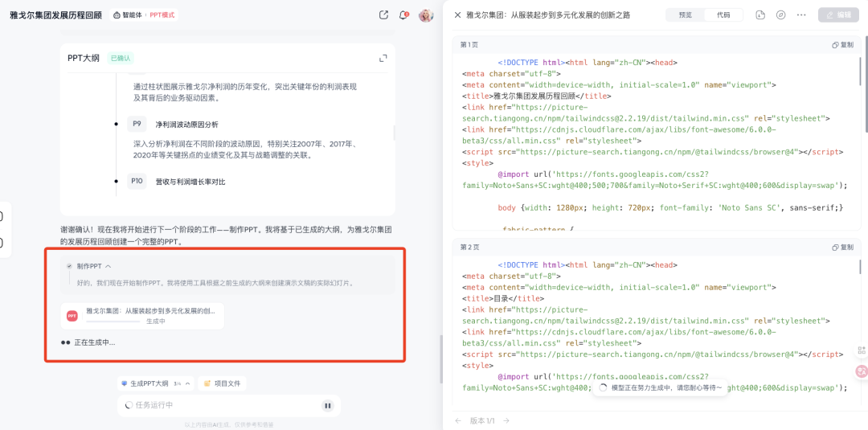Click the compass icon in preview header
868x430 pixels.
coord(780,15)
